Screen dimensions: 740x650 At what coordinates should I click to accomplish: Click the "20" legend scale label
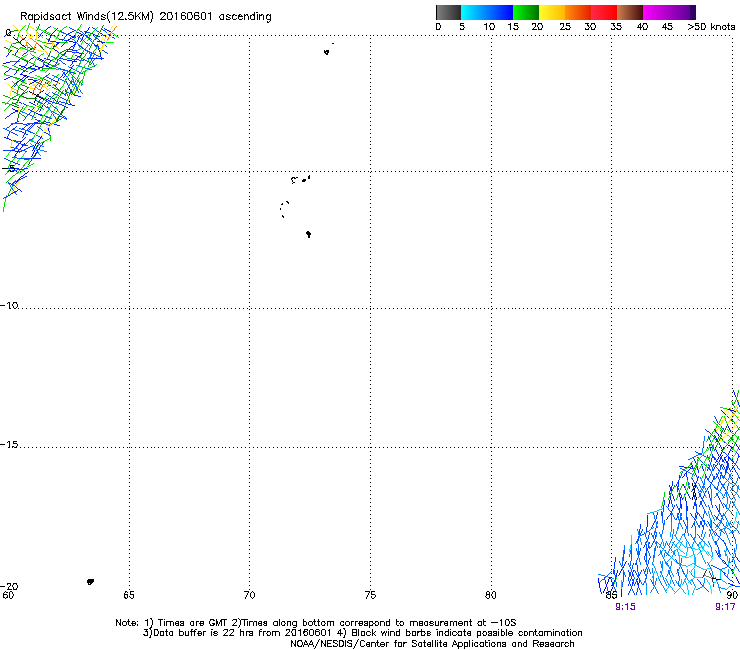pyautogui.click(x=537, y=27)
